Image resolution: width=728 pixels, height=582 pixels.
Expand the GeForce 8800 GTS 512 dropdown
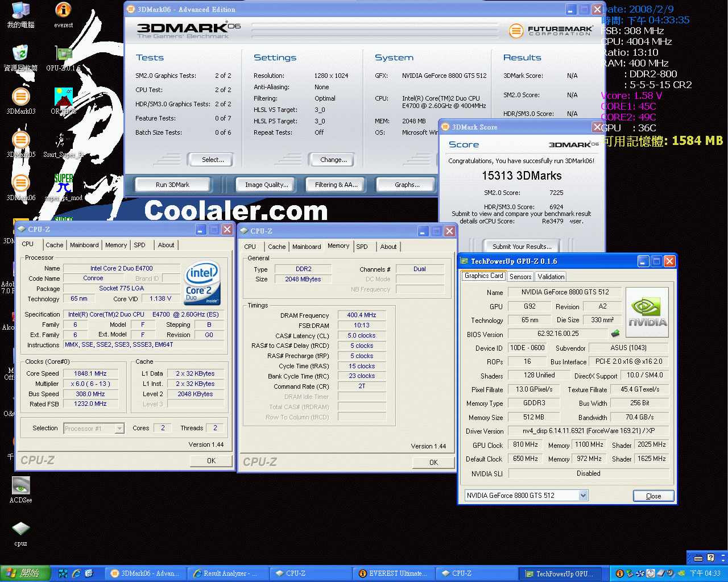click(x=583, y=496)
